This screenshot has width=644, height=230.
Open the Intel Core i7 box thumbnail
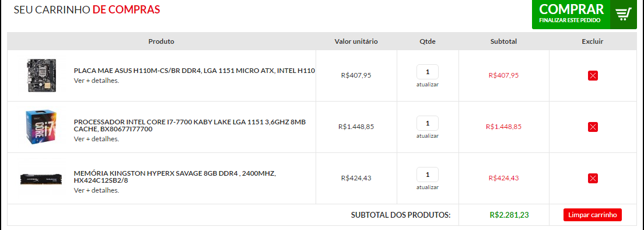[x=41, y=127]
